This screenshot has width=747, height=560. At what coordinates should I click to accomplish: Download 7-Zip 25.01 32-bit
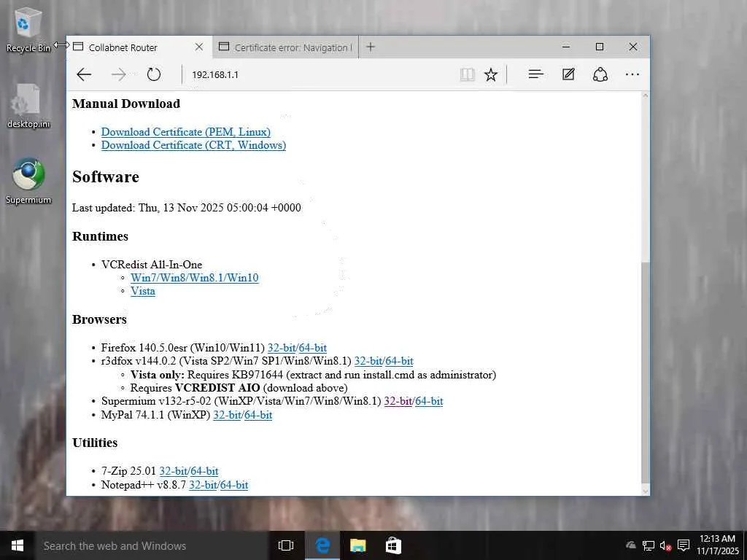[173, 471]
